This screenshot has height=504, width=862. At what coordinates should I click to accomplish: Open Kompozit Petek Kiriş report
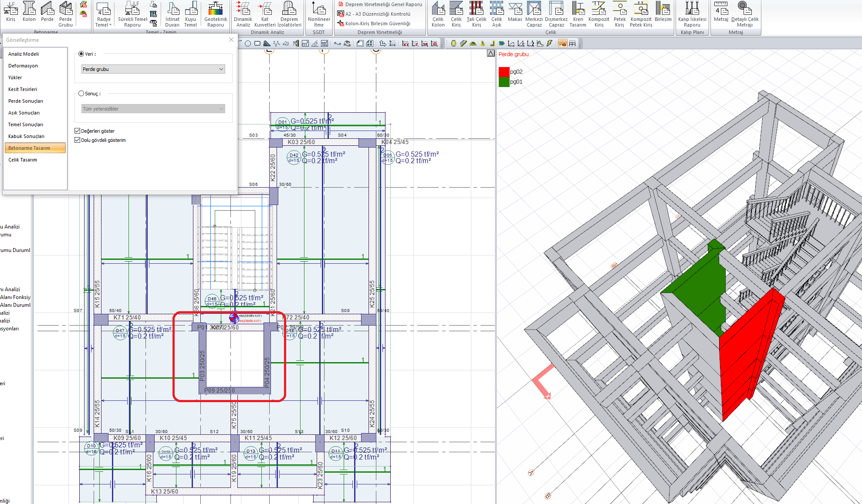pyautogui.click(x=641, y=14)
